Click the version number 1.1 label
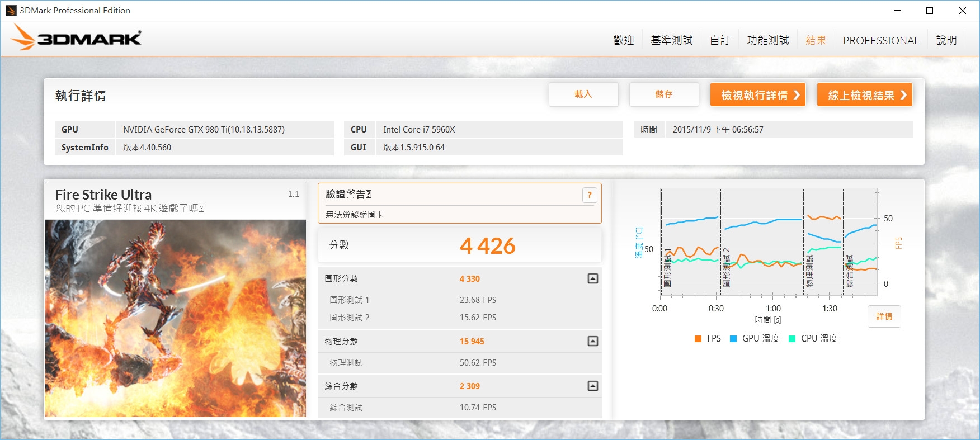Screen dimensions: 980x440 point(294,194)
